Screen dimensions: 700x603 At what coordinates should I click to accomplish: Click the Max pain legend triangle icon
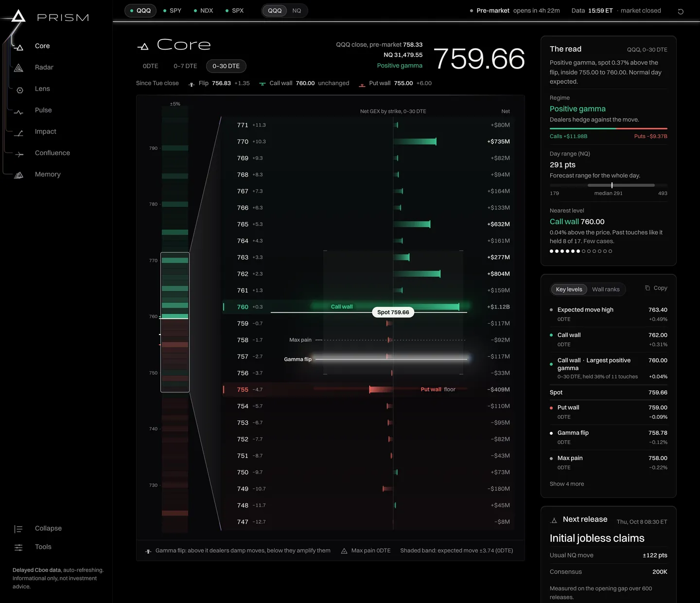click(344, 551)
